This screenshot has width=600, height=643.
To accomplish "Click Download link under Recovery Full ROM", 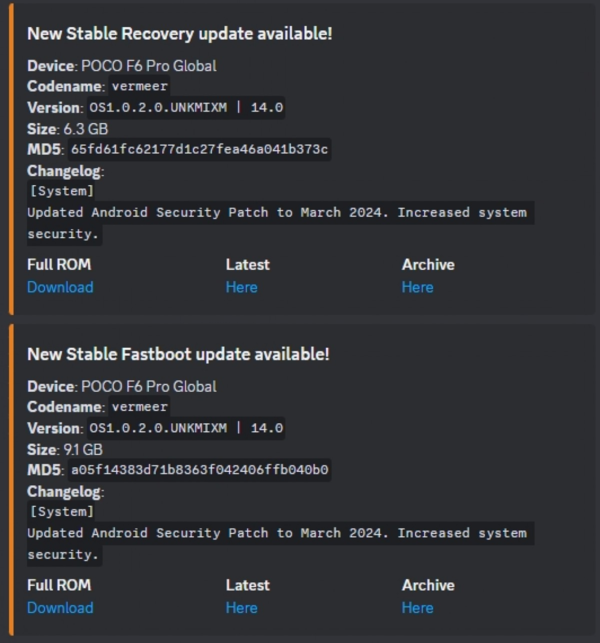I will 60,287.
